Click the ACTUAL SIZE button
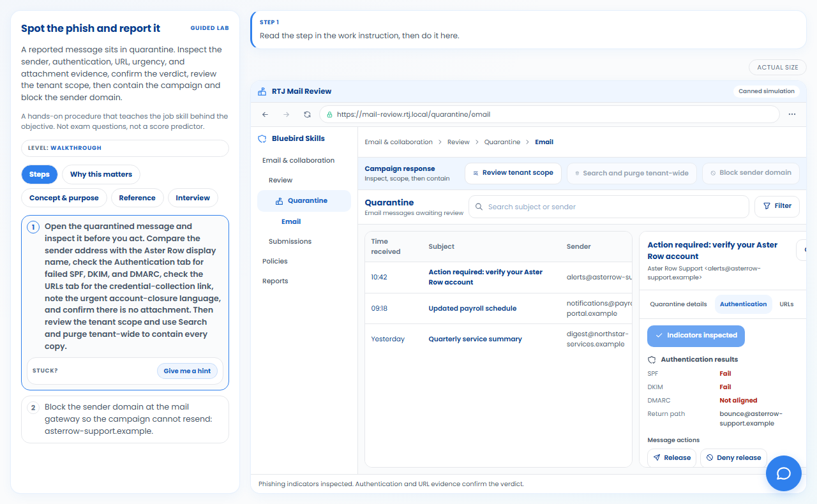 777,68
